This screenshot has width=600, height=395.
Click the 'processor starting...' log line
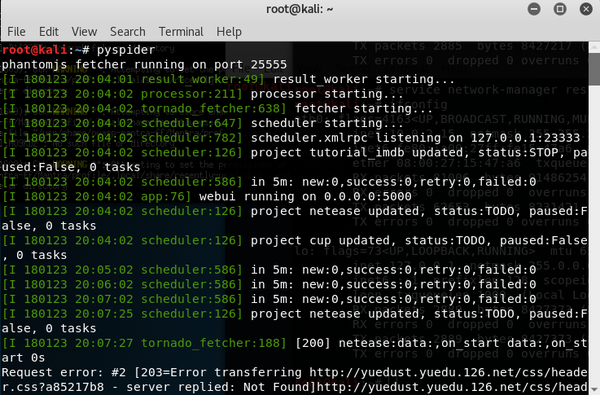203,94
